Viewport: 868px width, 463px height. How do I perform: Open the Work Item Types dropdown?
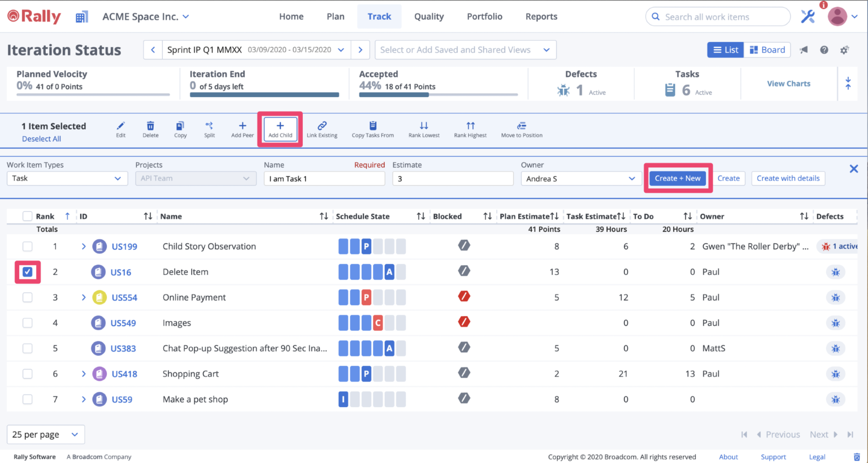coord(67,178)
